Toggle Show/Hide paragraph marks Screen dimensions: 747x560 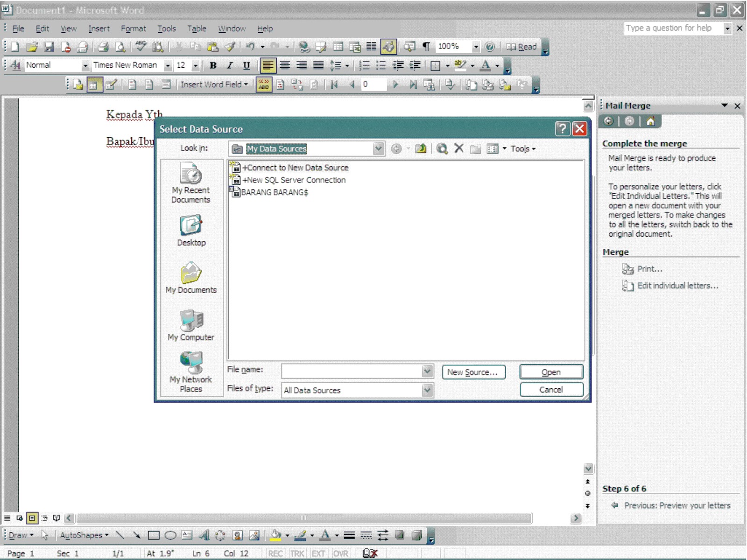point(426,47)
